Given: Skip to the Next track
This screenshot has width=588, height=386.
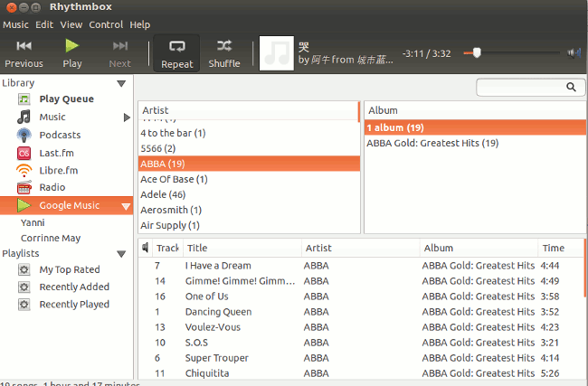Looking at the screenshot, I should coord(120,54).
